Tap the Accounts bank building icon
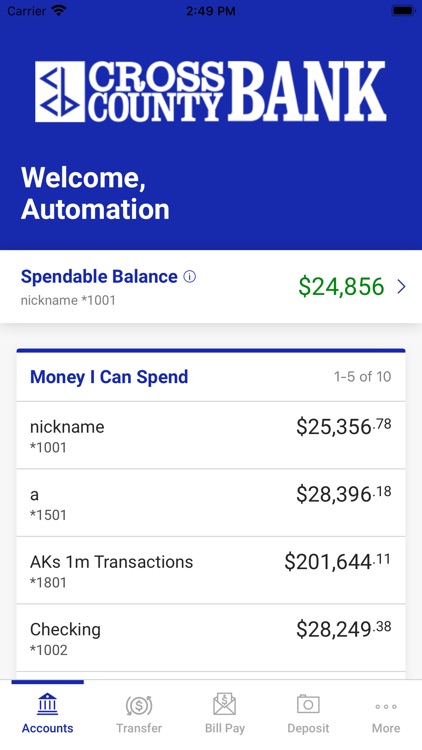The width and height of the screenshot is (422, 750). point(47,704)
